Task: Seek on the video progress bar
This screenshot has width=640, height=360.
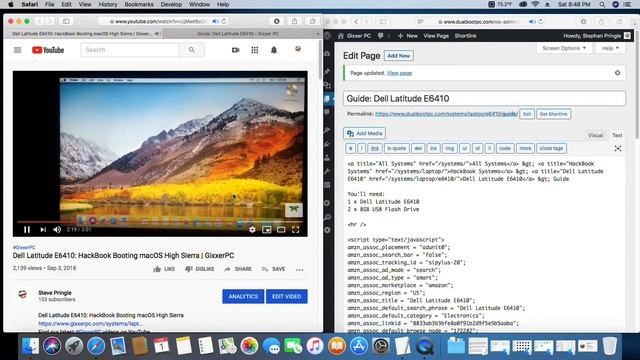Action: point(160,222)
